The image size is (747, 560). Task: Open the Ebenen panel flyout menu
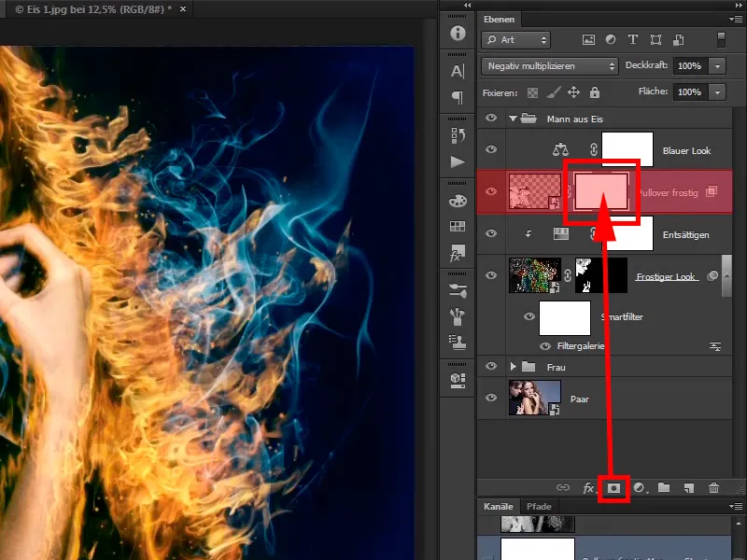[x=736, y=20]
